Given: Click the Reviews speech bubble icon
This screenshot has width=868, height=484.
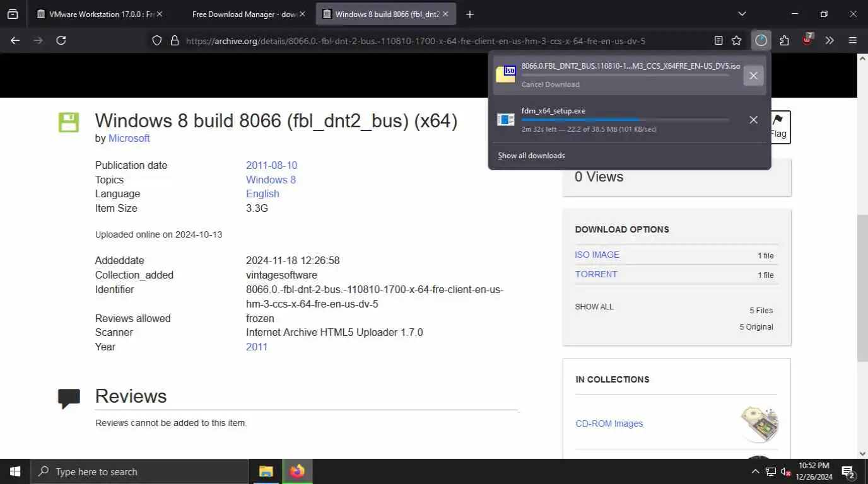Looking at the screenshot, I should click(x=69, y=399).
